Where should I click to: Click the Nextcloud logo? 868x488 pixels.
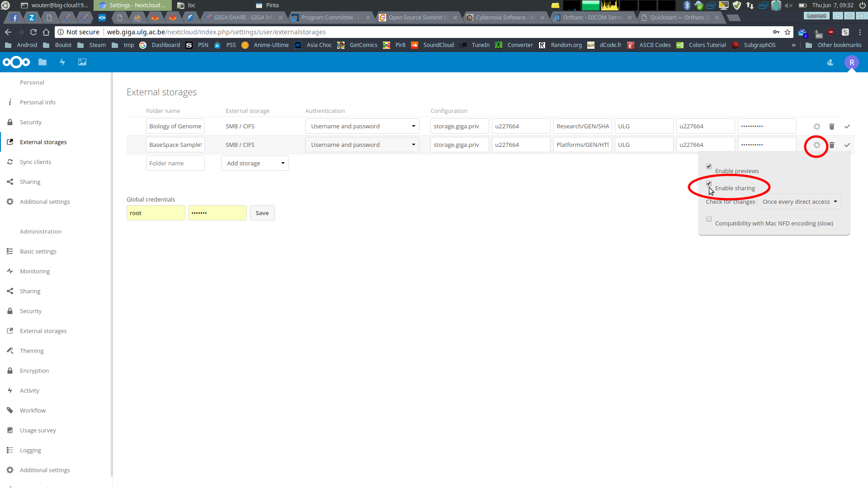click(16, 62)
